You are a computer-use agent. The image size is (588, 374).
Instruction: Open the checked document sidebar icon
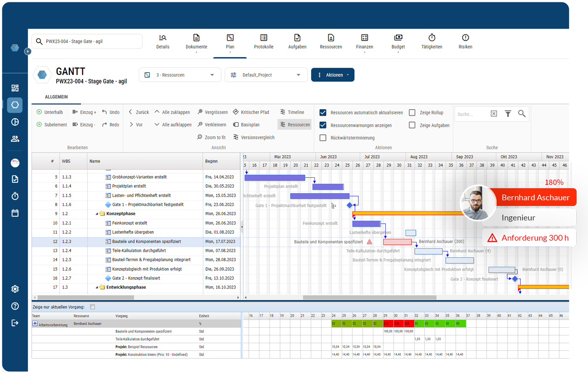(15, 179)
